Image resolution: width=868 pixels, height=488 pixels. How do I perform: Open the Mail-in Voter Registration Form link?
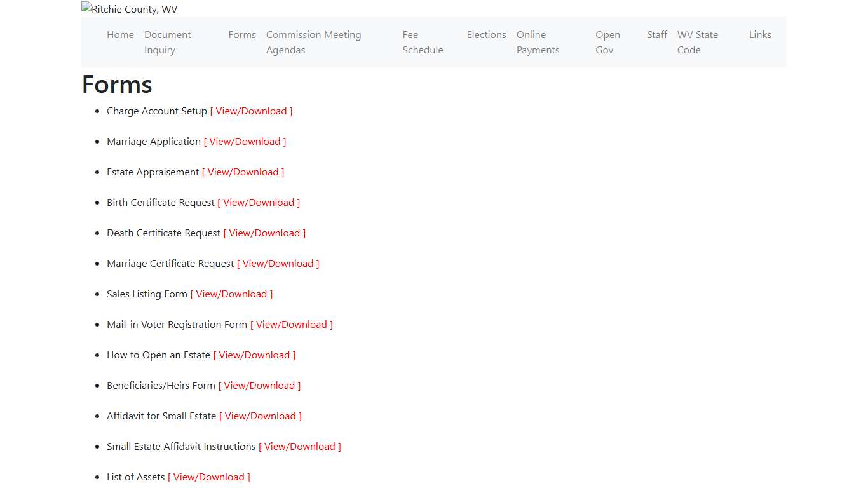[291, 325]
